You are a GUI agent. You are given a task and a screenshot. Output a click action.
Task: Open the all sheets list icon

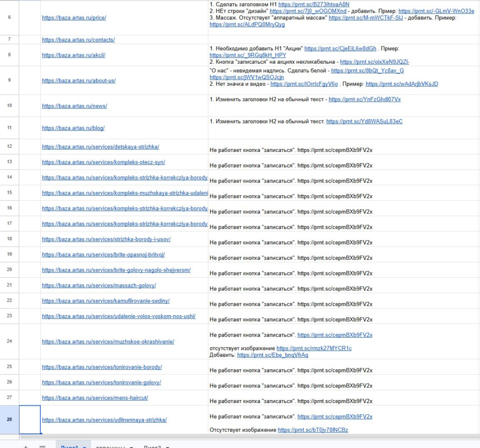42,447
